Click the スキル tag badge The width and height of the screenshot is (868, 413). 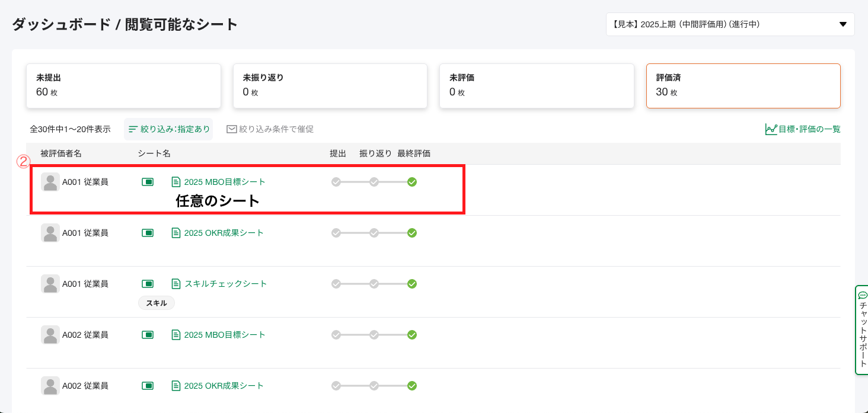pyautogui.click(x=156, y=302)
